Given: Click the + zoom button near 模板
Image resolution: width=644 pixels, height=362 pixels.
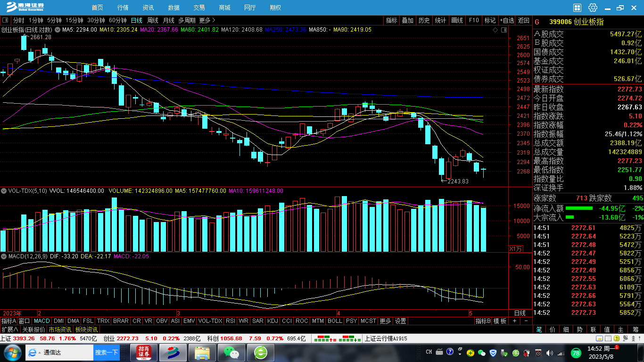Looking at the screenshot, I should tap(514, 321).
